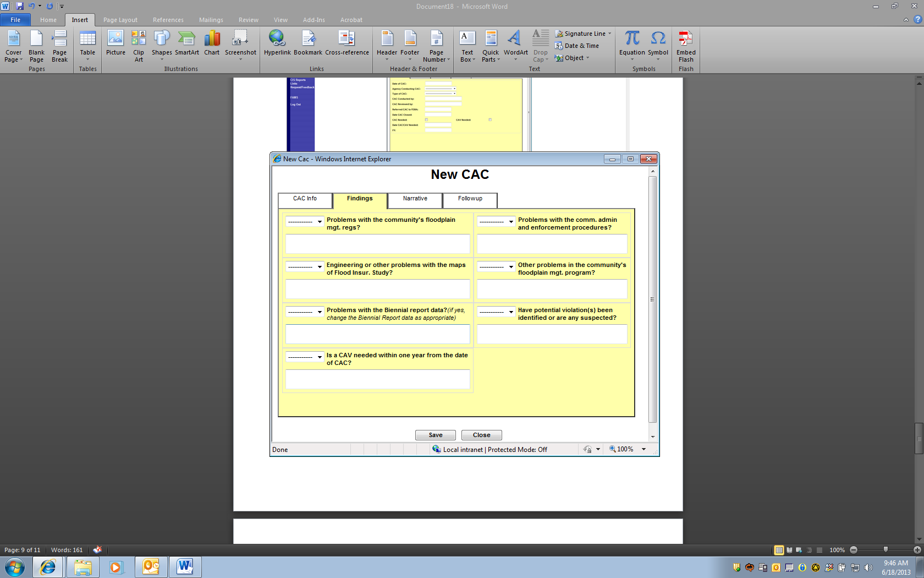Insert a Cross-reference

tap(347, 44)
